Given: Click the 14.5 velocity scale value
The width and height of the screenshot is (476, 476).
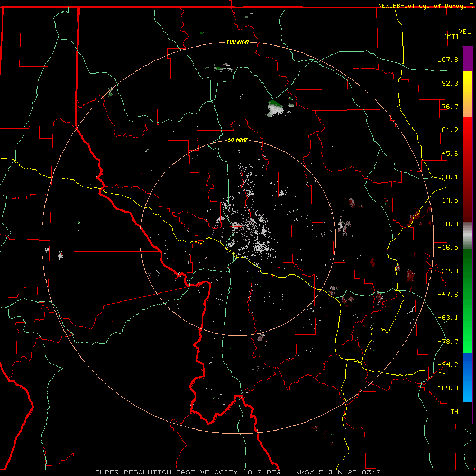Looking at the screenshot, I should [x=450, y=200].
